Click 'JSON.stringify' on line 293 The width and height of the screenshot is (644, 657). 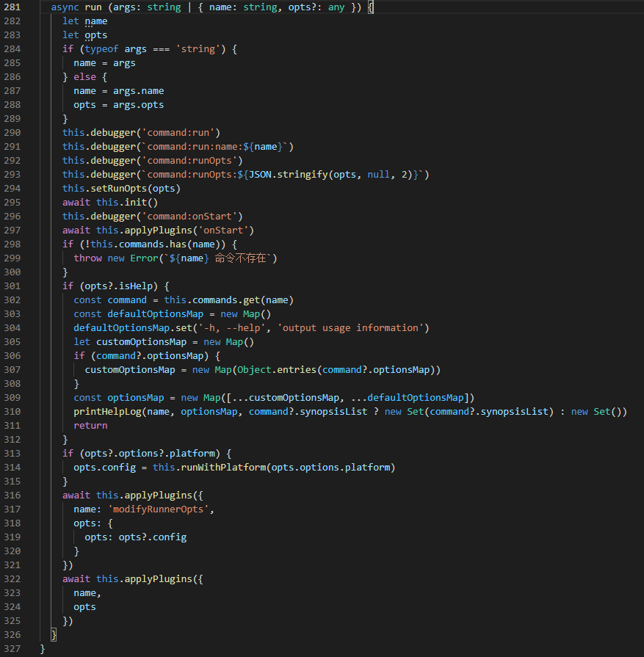(x=288, y=174)
